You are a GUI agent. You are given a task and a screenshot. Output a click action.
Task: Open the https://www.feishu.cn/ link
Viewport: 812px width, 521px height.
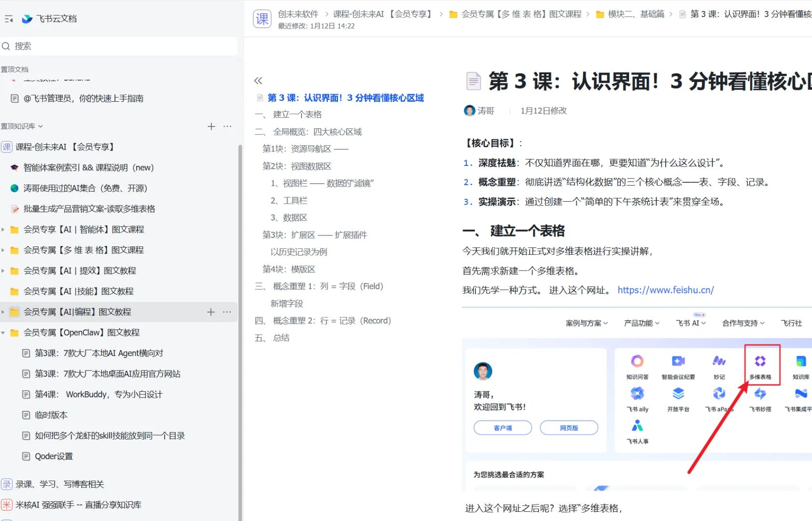tap(666, 290)
